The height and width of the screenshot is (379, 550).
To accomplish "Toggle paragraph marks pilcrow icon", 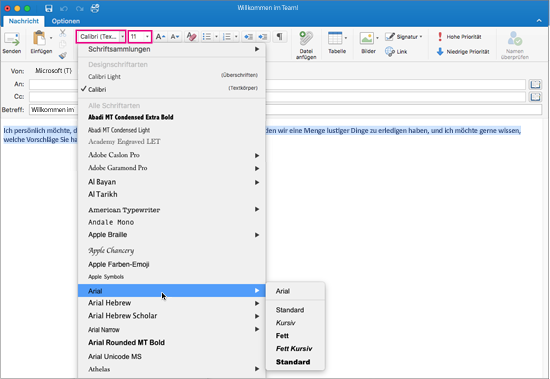I will (x=279, y=36).
